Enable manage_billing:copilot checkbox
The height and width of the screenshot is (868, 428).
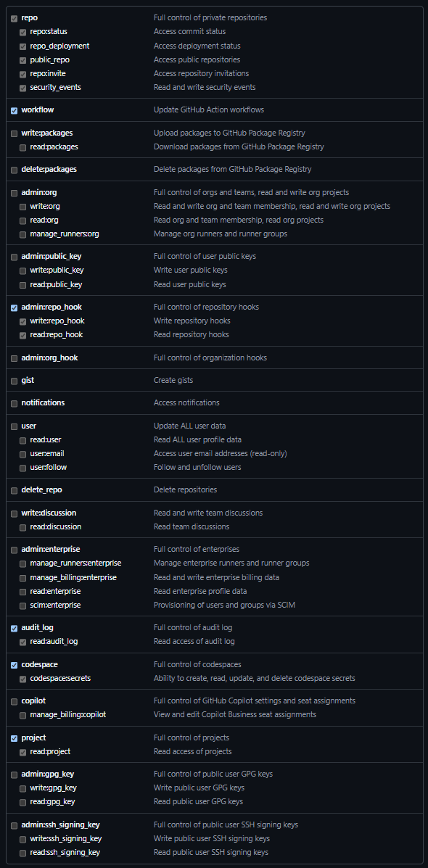[22, 715]
